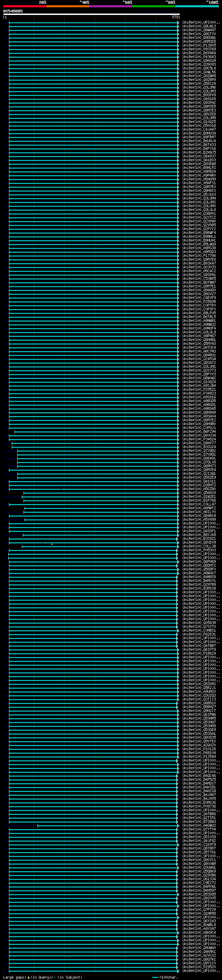Click the green ~80% identity legend segment

point(154,6)
